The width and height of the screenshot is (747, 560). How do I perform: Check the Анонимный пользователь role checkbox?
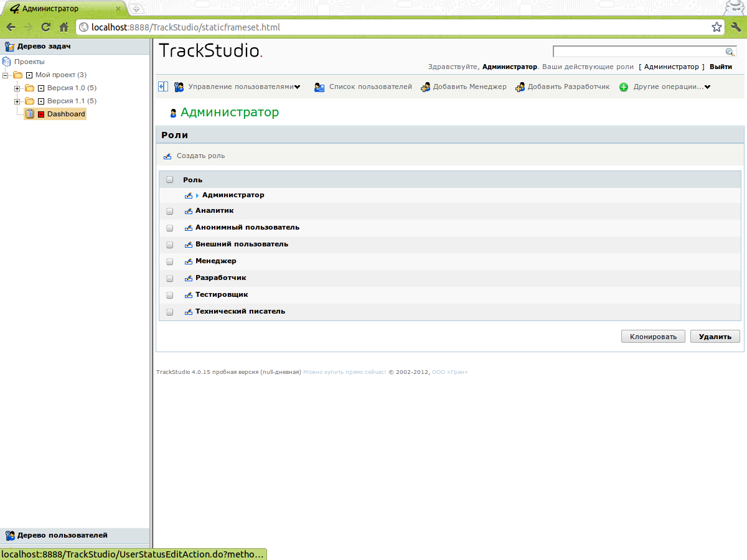pyautogui.click(x=170, y=228)
